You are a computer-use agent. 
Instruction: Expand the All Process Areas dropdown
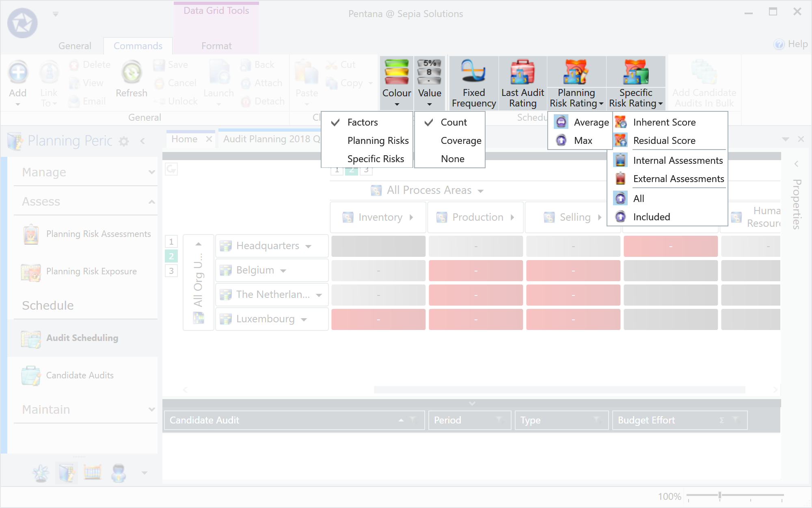click(x=481, y=190)
